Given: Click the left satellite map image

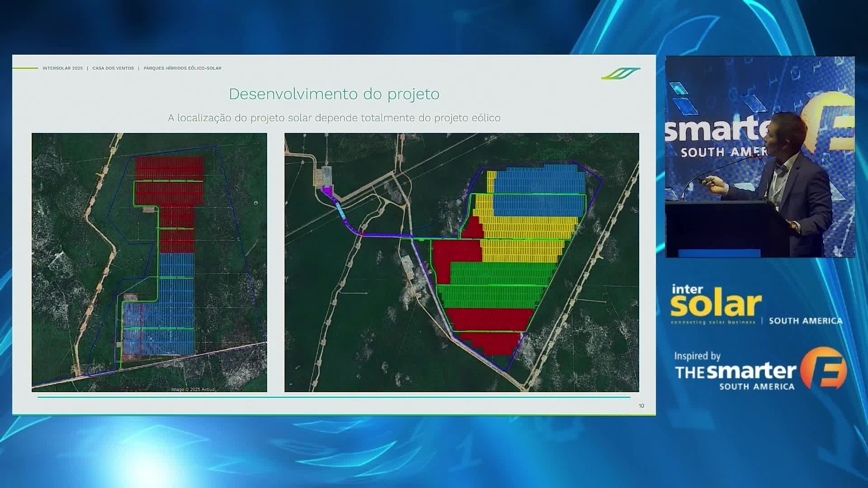Looking at the screenshot, I should point(149,262).
